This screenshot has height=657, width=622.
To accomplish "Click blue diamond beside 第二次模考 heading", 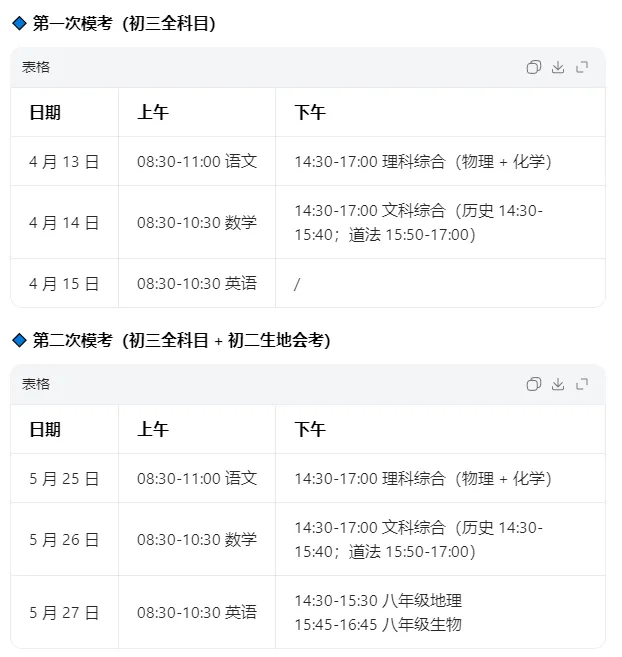I will (x=19, y=340).
